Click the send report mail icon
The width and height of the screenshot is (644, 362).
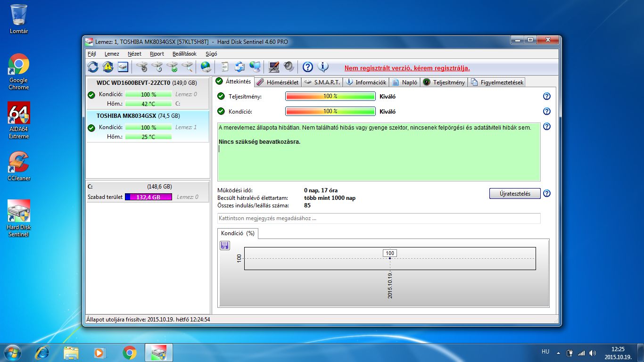(x=239, y=67)
